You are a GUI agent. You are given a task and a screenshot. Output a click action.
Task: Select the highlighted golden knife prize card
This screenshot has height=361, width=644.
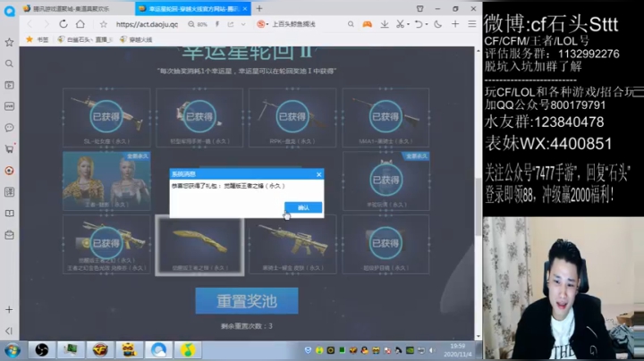tap(199, 245)
